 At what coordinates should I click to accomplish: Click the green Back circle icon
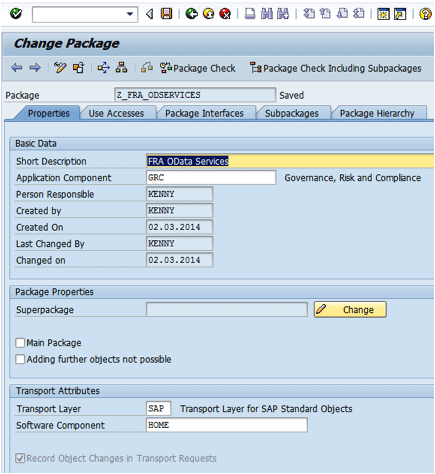click(191, 14)
